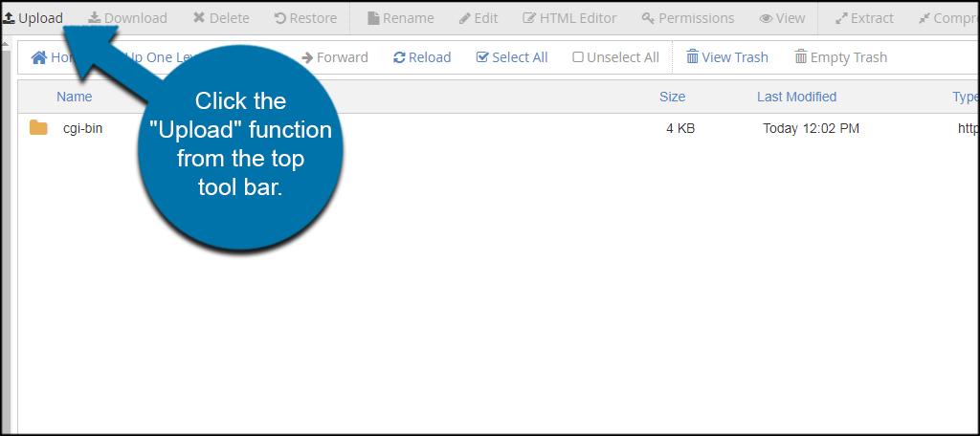980x436 pixels.
Task: Click the Forward arrow icon
Action: (x=307, y=57)
